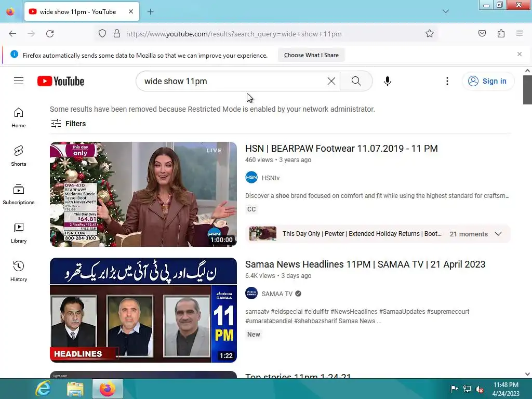This screenshot has height=399, width=532.
Task: Click the scrollbar down arrow
Action: click(x=527, y=374)
